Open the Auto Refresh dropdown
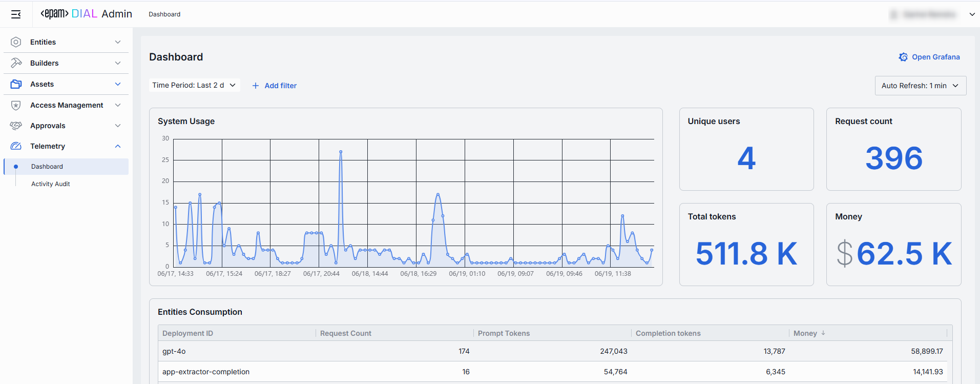 (x=920, y=86)
